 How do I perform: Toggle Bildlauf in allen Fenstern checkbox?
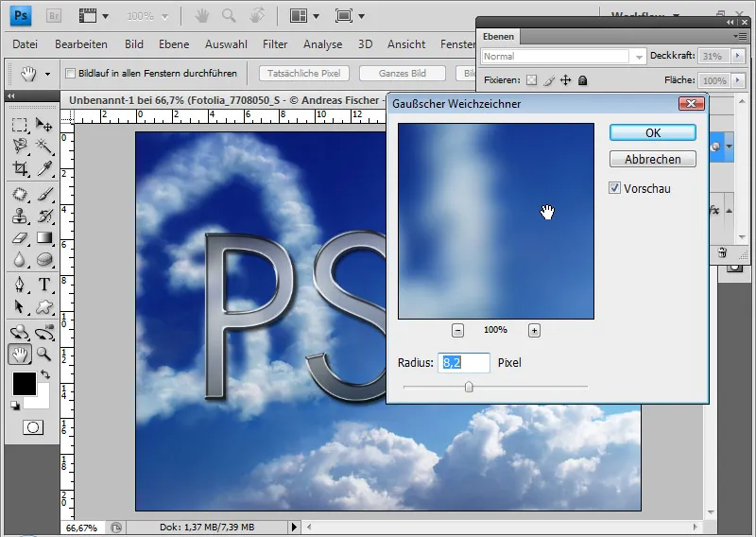[70, 74]
